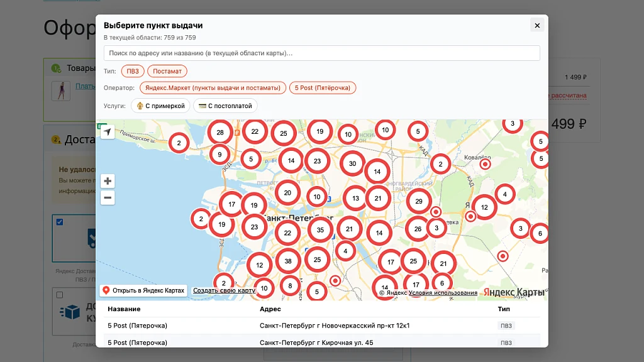Open the cluster marker numbered 26
Image resolution: width=644 pixels, height=362 pixels.
click(x=418, y=229)
